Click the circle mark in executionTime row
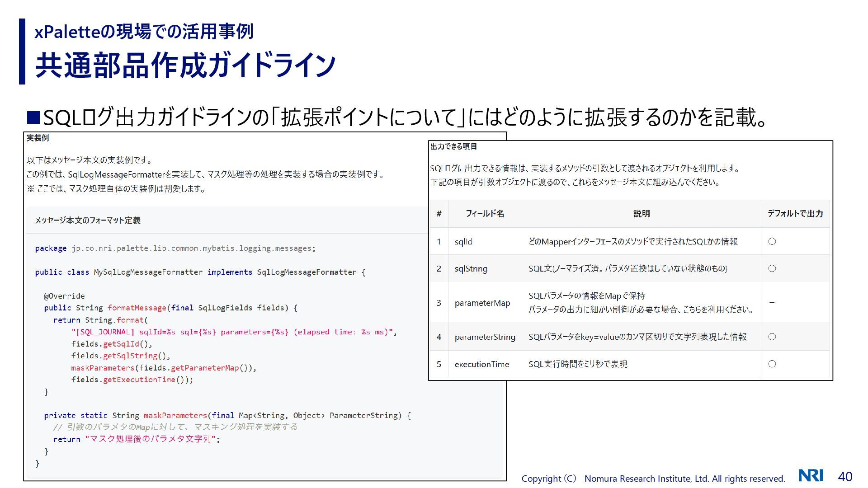 [772, 364]
